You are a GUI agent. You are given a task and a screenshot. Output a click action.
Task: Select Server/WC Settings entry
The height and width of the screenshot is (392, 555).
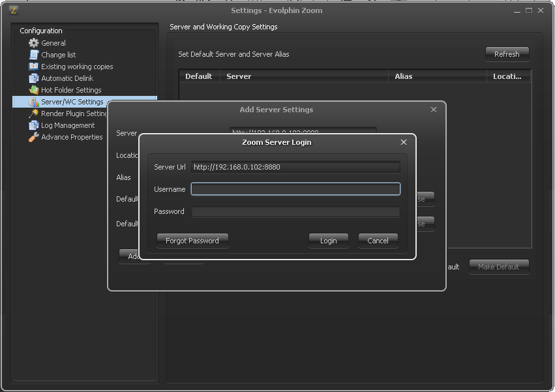click(x=72, y=102)
